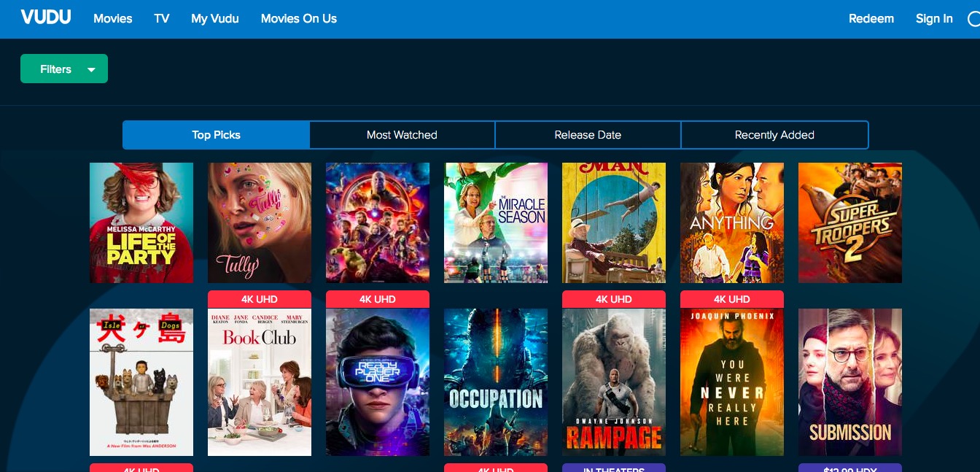The width and height of the screenshot is (980, 472).
Task: Open the Movies menu
Action: point(113,19)
